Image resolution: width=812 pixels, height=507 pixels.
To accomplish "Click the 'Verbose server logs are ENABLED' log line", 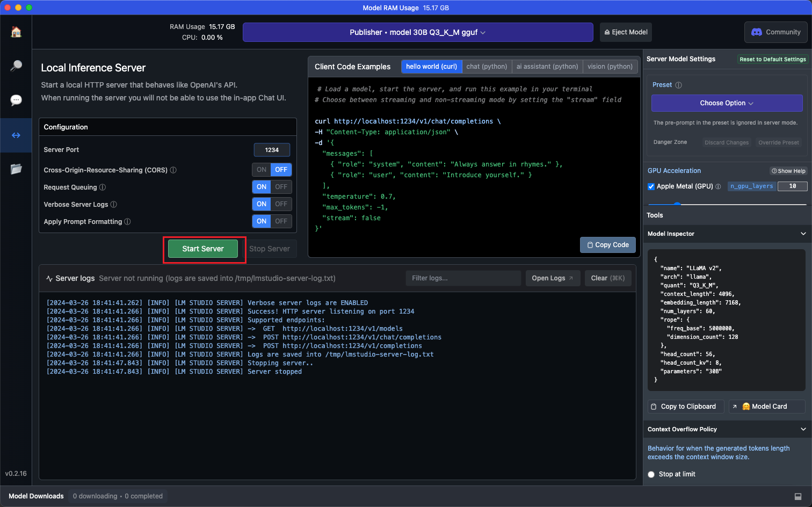I will point(207,303).
